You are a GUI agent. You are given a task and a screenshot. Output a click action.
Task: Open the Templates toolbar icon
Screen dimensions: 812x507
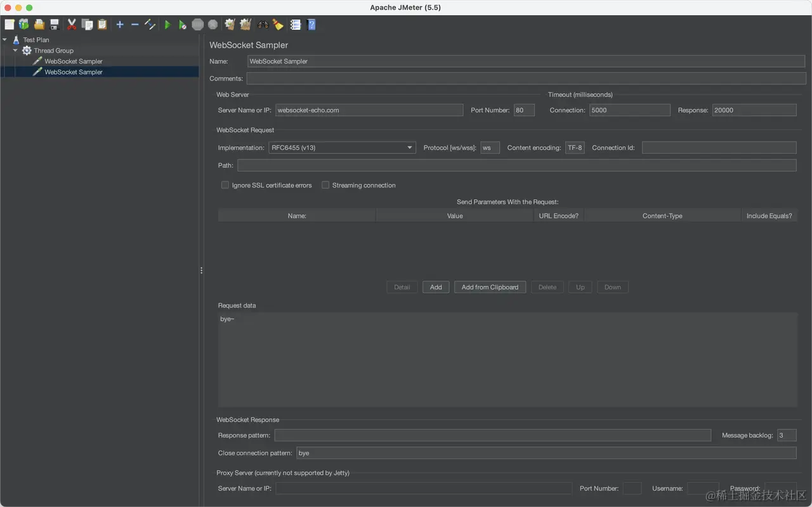pyautogui.click(x=23, y=25)
